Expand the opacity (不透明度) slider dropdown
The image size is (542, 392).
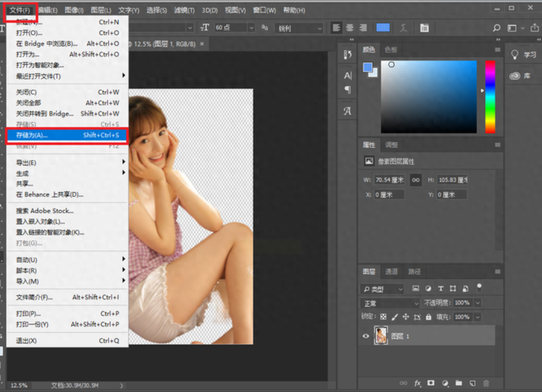(478, 303)
